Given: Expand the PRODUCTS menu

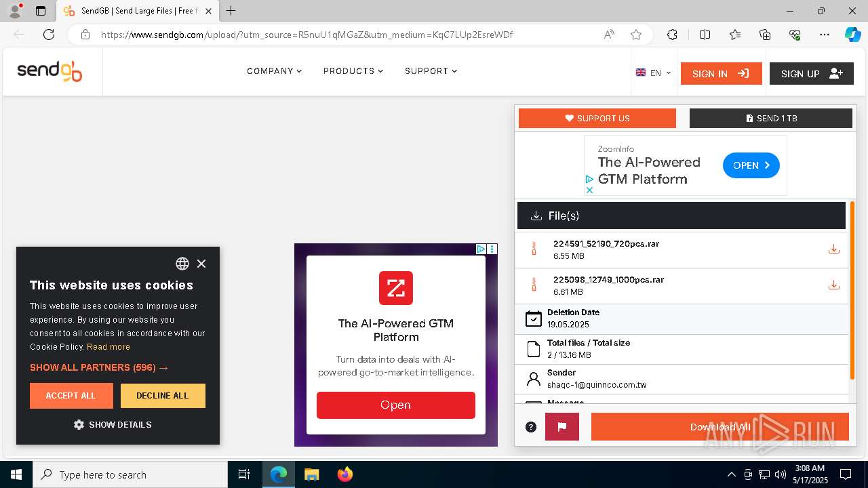Looking at the screenshot, I should tap(353, 71).
